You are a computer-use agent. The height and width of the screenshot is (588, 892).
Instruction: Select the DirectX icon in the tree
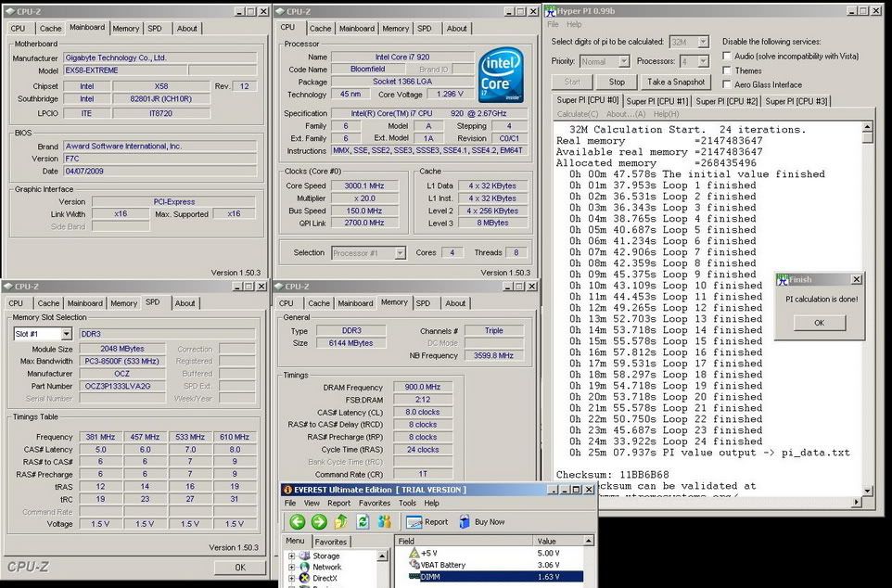pyautogui.click(x=306, y=578)
